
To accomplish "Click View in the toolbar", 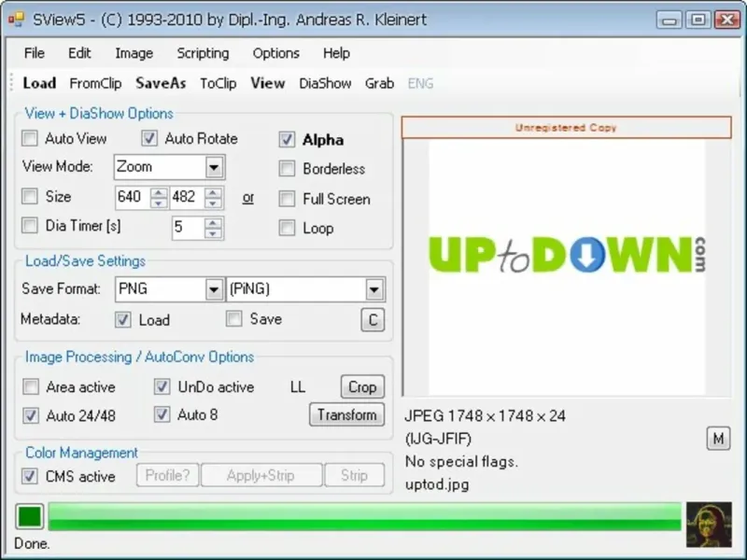I will coord(268,83).
